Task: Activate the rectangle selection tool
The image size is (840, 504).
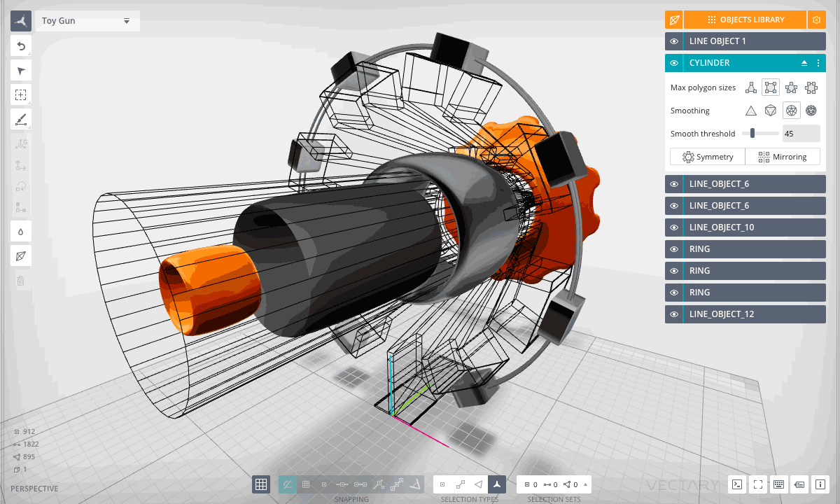Action: [20, 94]
